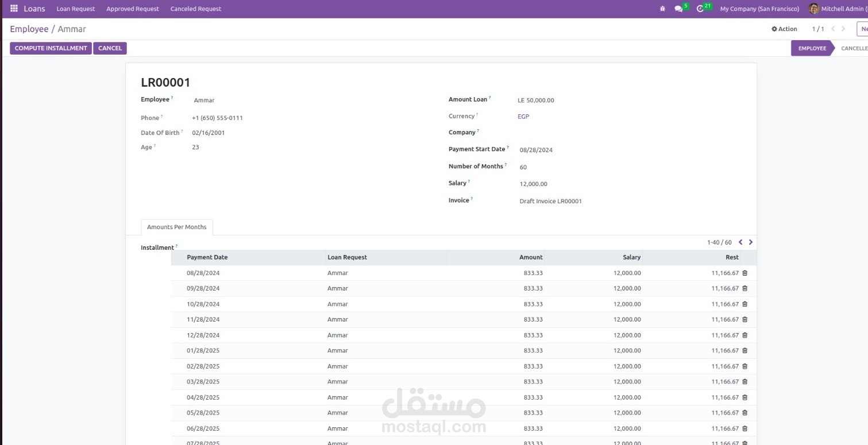Image resolution: width=868 pixels, height=445 pixels.
Task: Delete the 01/28/2025 installment row
Action: click(745, 351)
